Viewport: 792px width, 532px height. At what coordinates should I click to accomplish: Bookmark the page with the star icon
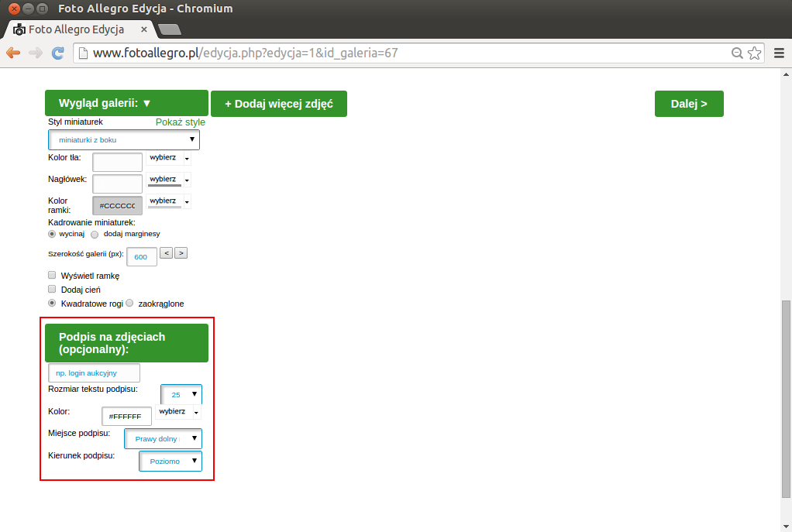(754, 53)
